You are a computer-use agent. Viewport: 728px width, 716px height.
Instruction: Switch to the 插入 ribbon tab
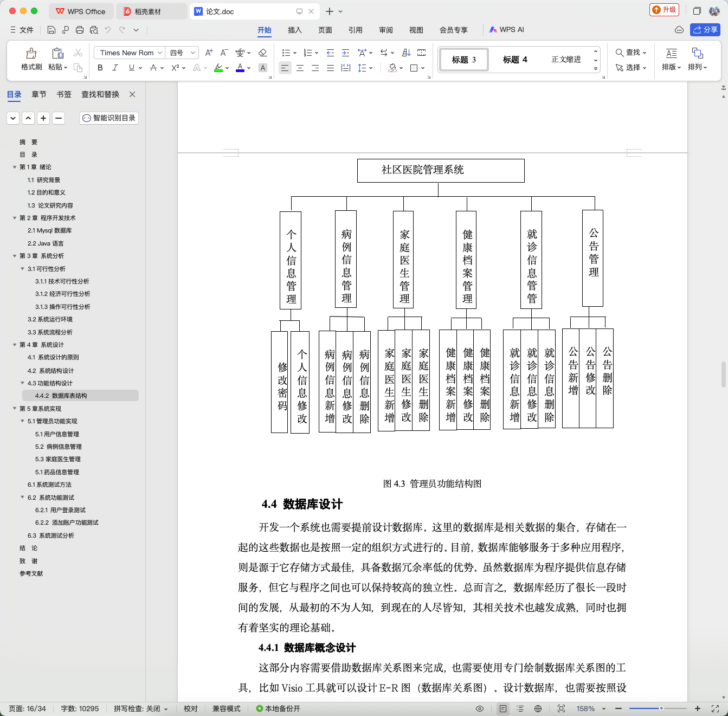pos(294,30)
